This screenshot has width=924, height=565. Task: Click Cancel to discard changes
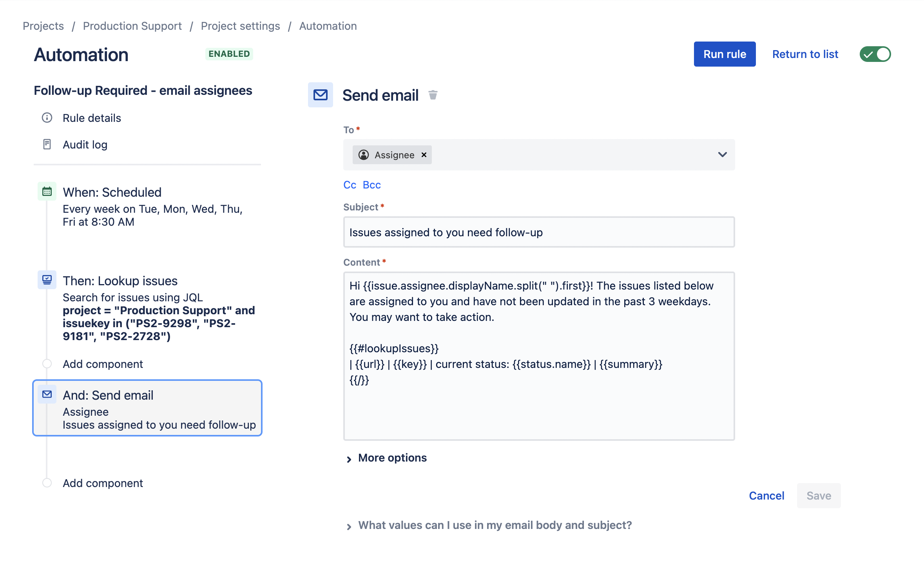[x=766, y=496]
